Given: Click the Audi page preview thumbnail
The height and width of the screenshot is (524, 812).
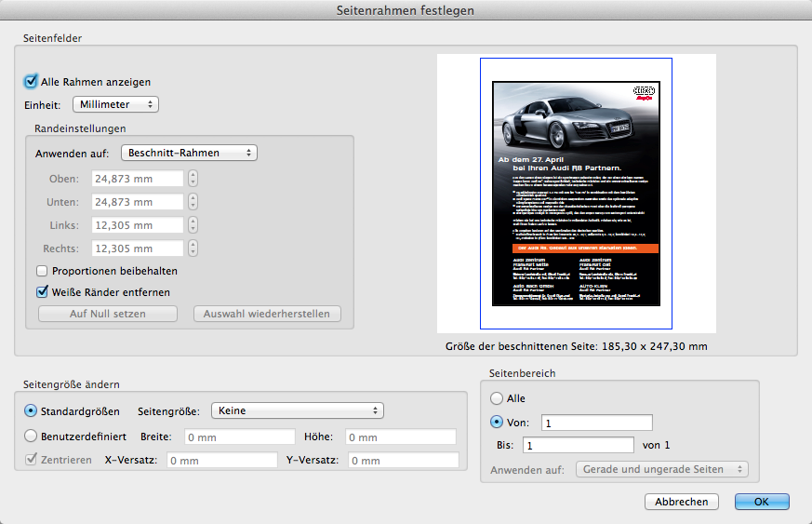Looking at the screenshot, I should 576,194.
